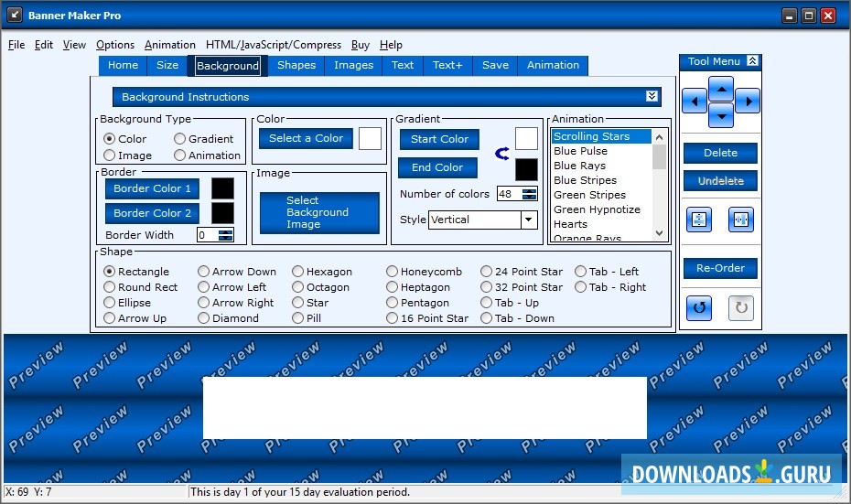Open the Help menu
This screenshot has height=504, width=851.
391,45
